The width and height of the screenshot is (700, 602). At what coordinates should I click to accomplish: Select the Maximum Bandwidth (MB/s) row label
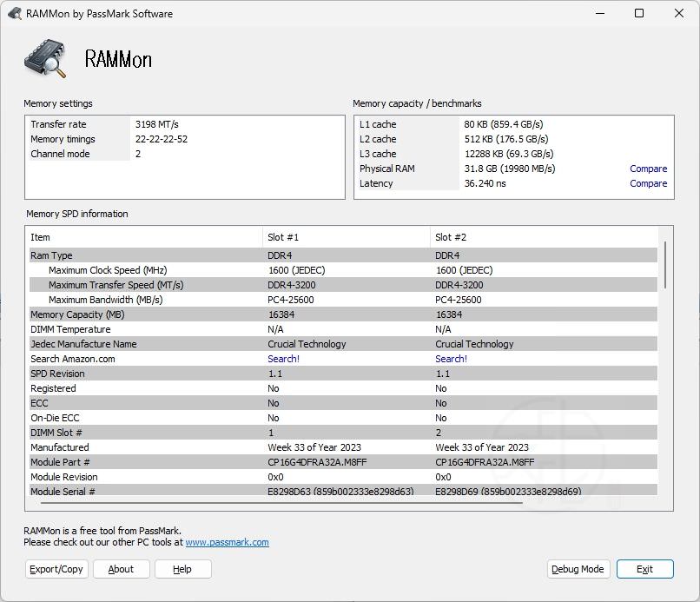click(x=105, y=300)
